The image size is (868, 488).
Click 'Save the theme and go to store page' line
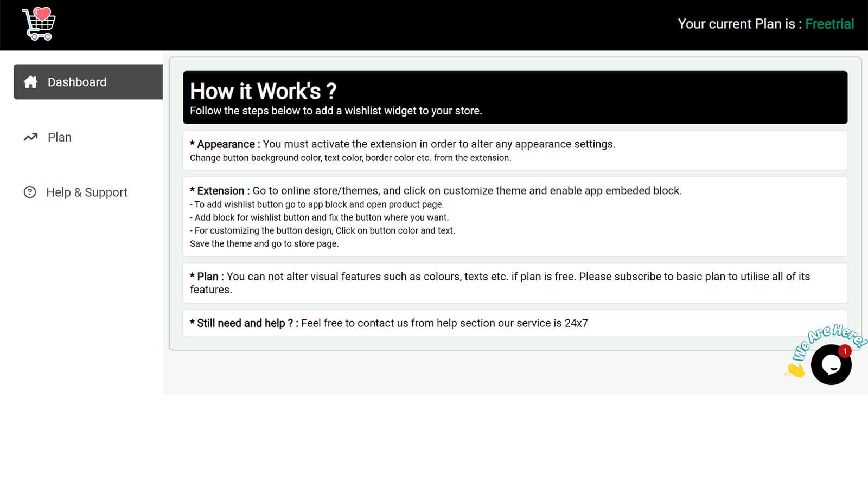tap(264, 243)
